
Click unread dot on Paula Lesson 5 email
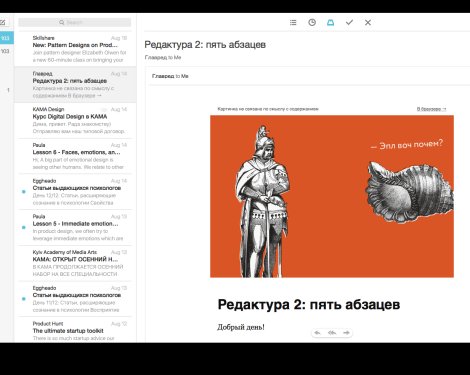[x=24, y=227]
